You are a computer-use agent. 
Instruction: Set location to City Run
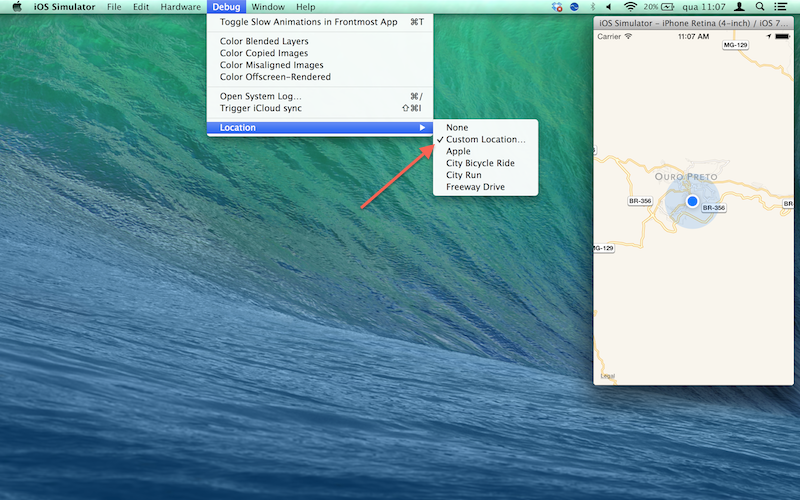tap(485, 175)
